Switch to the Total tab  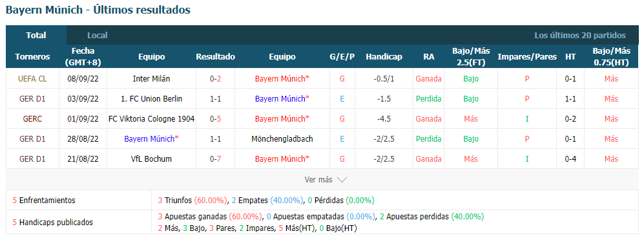click(36, 36)
